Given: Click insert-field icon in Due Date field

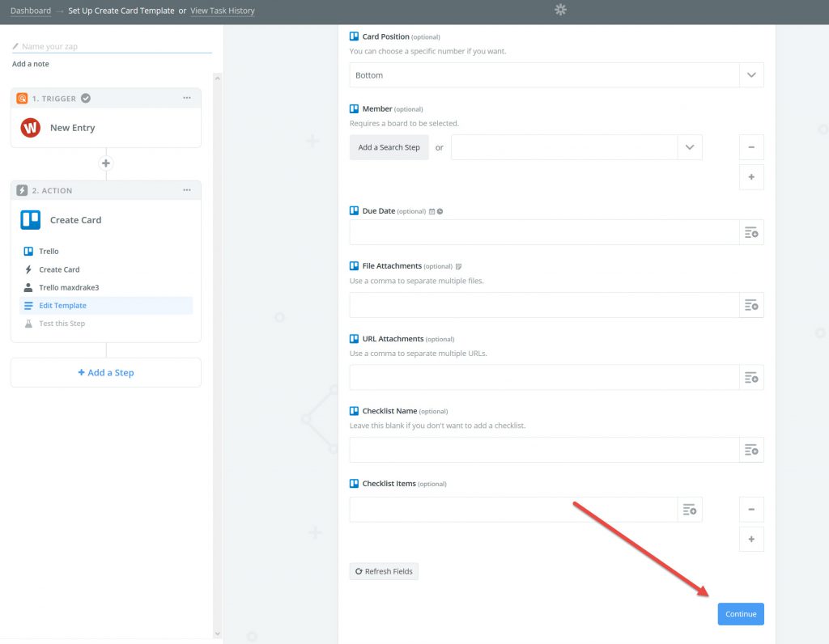Looking at the screenshot, I should [751, 232].
